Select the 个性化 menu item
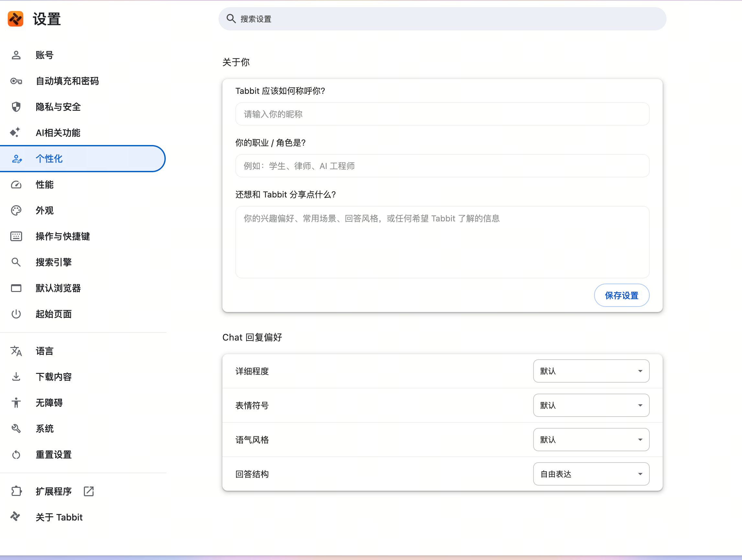This screenshot has height=560, width=742. [83, 159]
